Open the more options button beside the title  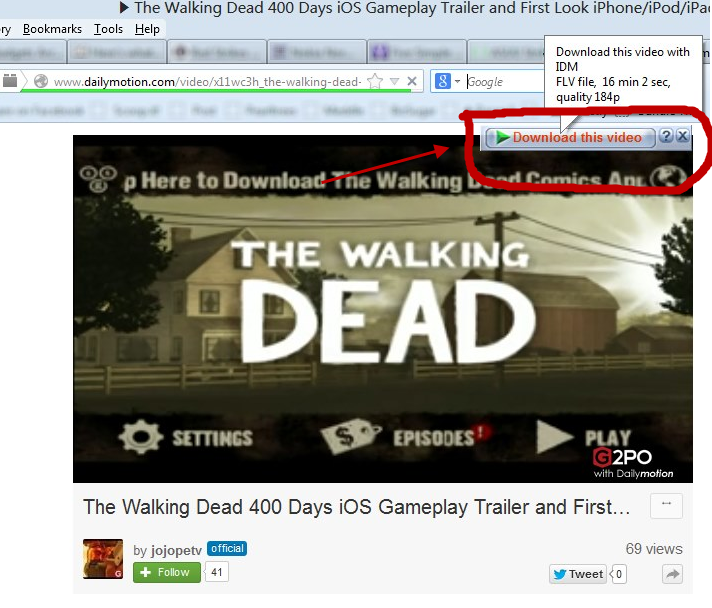(666, 505)
